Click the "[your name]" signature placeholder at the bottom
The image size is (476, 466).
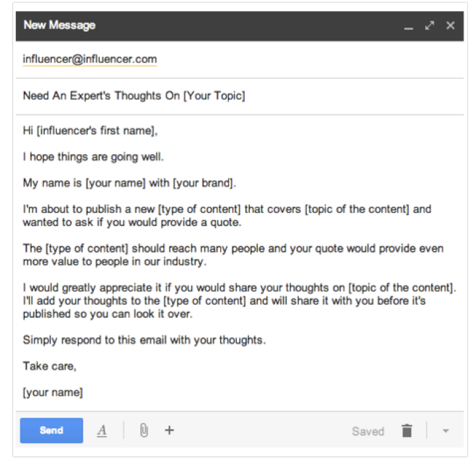tap(53, 392)
